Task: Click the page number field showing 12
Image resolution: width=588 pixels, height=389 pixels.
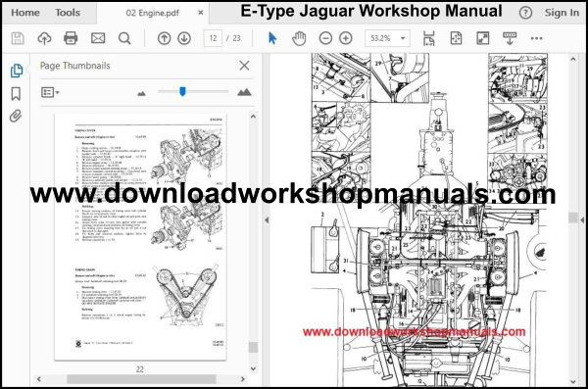Action: [213, 38]
